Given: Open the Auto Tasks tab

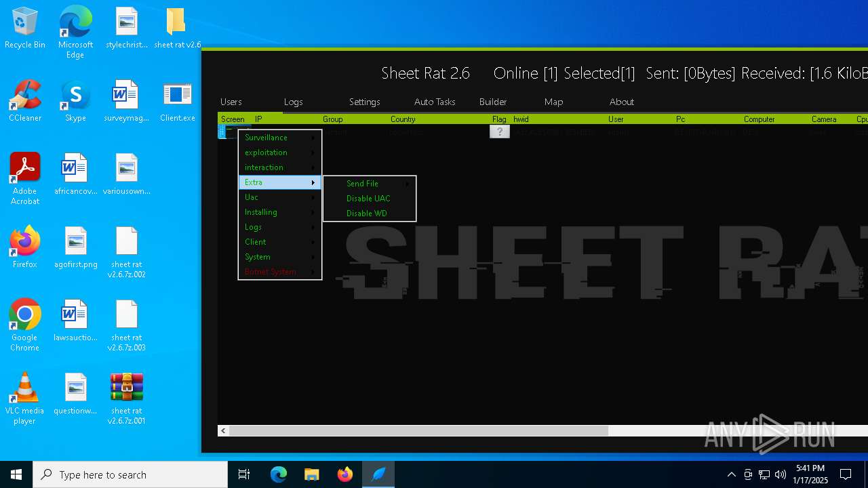Looking at the screenshot, I should tap(435, 102).
